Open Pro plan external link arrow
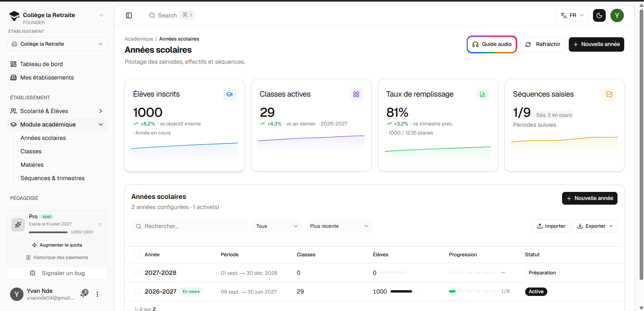The image size is (644, 311). (x=100, y=224)
